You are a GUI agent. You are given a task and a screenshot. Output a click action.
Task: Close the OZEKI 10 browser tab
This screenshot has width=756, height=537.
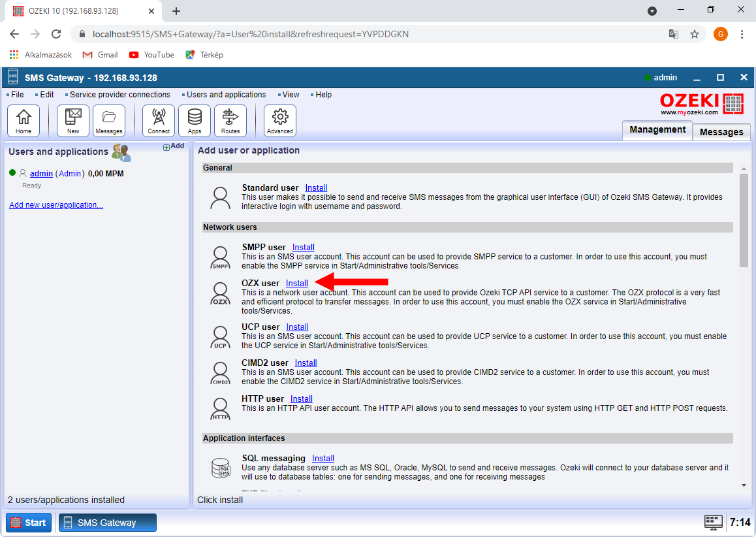[x=151, y=11]
